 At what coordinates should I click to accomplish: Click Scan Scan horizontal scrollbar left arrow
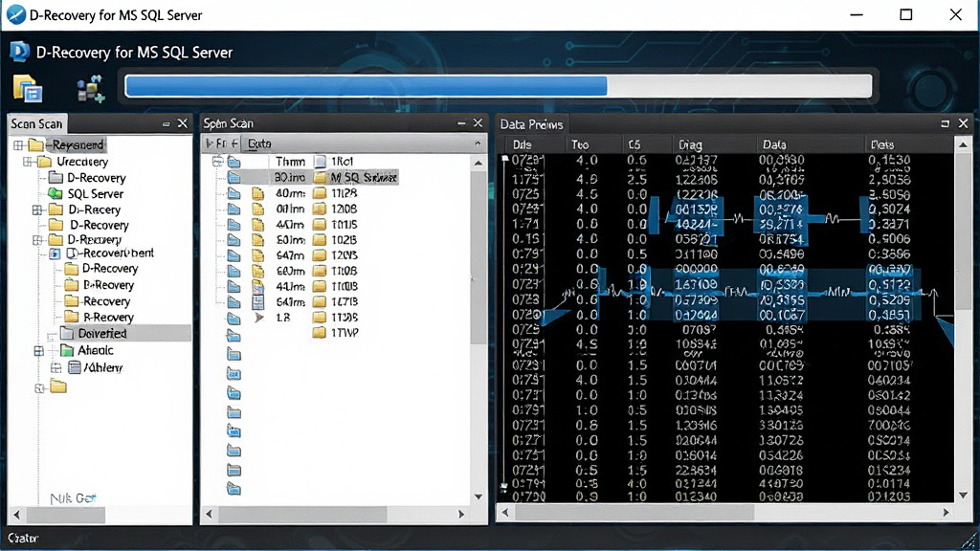tap(17, 515)
